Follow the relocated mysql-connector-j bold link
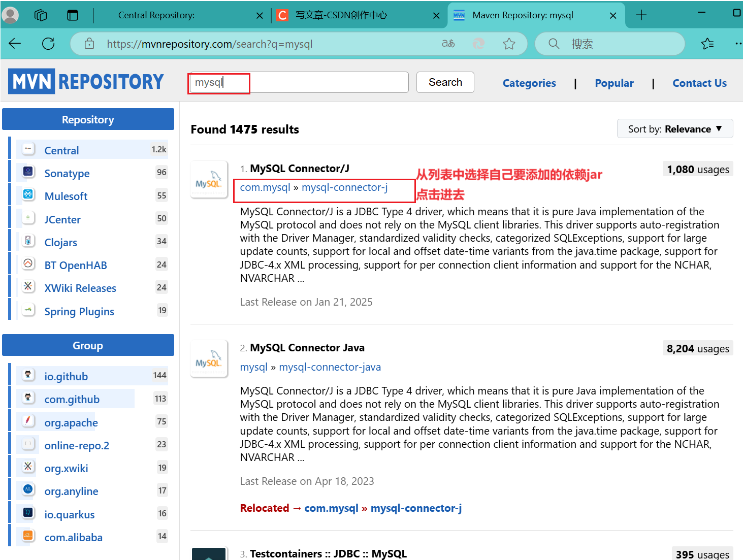 point(416,508)
